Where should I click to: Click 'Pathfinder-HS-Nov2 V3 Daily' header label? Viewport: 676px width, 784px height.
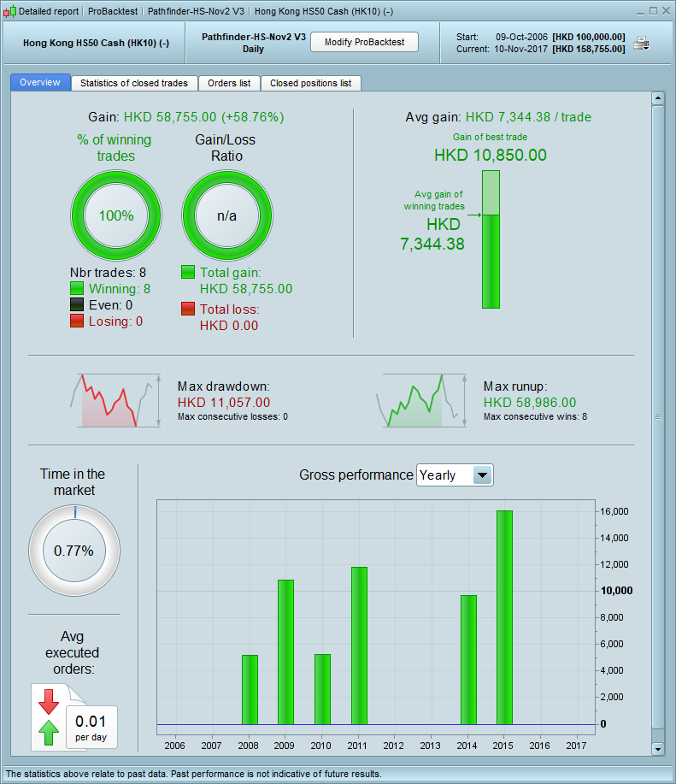[253, 43]
